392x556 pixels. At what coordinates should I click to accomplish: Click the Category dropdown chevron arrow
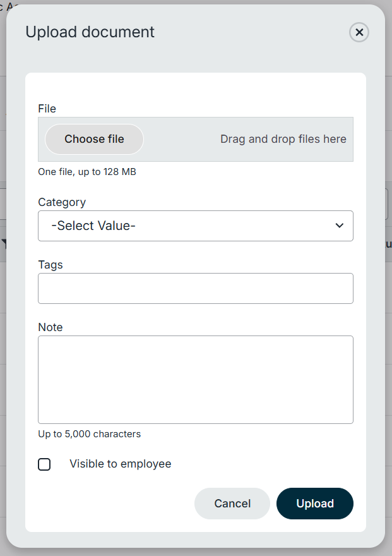click(x=339, y=226)
